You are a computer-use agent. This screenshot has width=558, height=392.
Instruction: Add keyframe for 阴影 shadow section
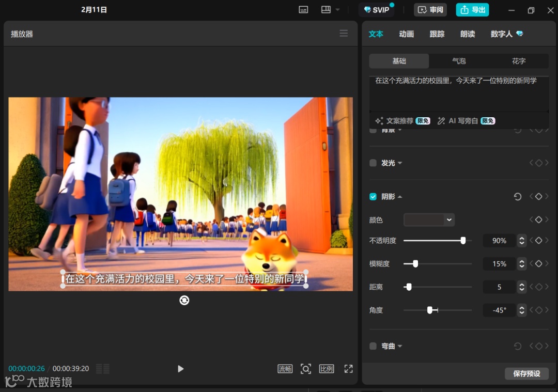tap(539, 196)
